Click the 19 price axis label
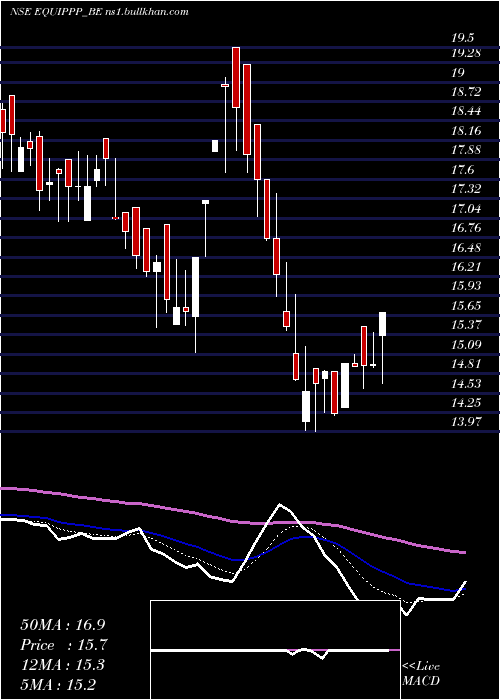 (x=458, y=72)
